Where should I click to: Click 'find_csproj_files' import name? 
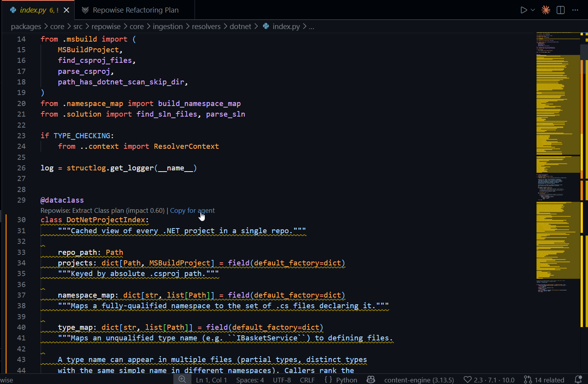(95, 60)
